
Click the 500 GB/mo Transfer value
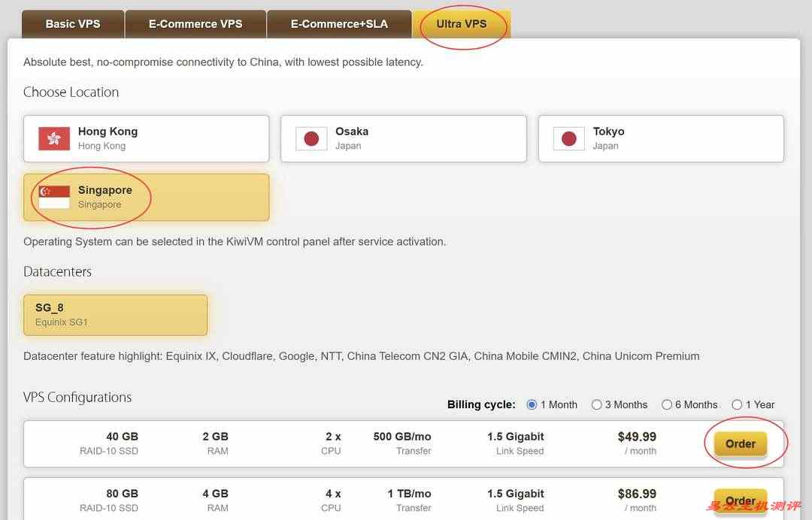click(x=402, y=437)
